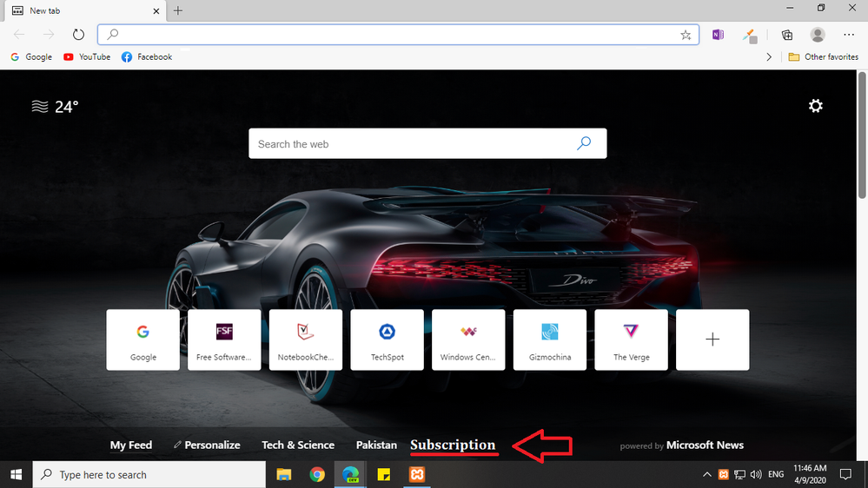Click the search magnifier in web search box
868x488 pixels.
(584, 144)
